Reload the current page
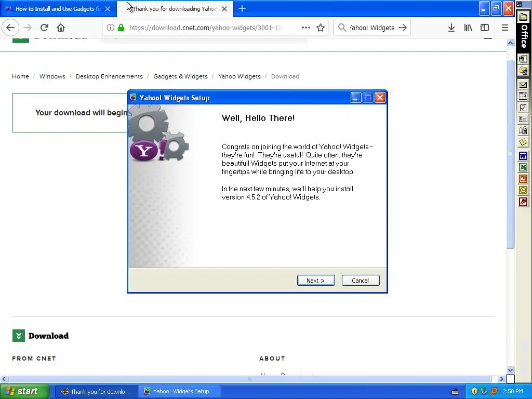Viewport: 532px width, 399px height. pyautogui.click(x=45, y=28)
